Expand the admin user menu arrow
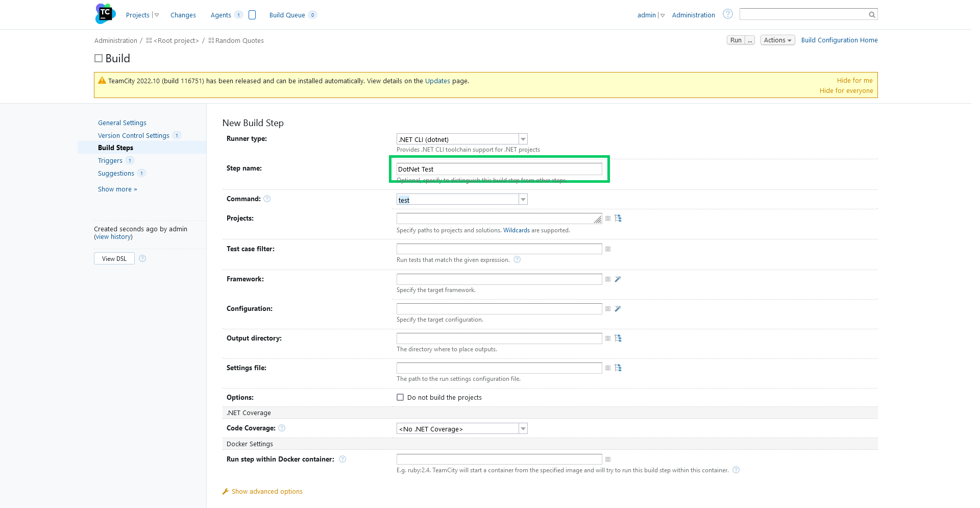Screen dimensions: 980x508 pyautogui.click(x=663, y=15)
